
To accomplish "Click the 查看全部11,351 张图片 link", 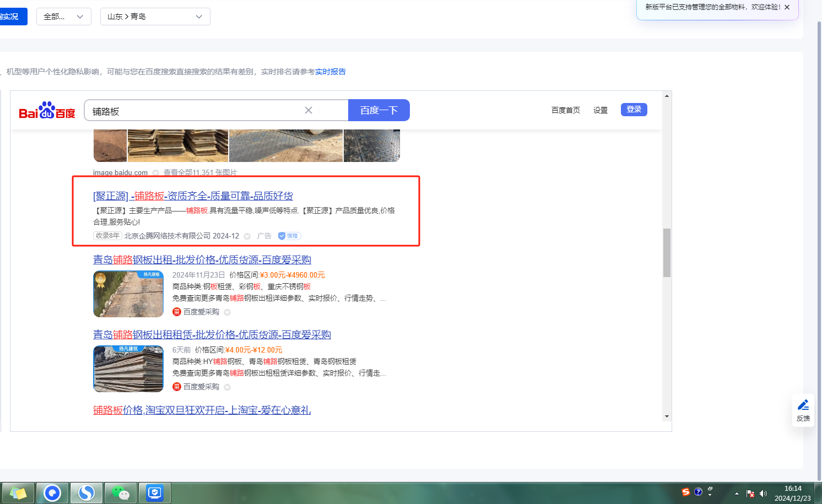I will click(201, 173).
